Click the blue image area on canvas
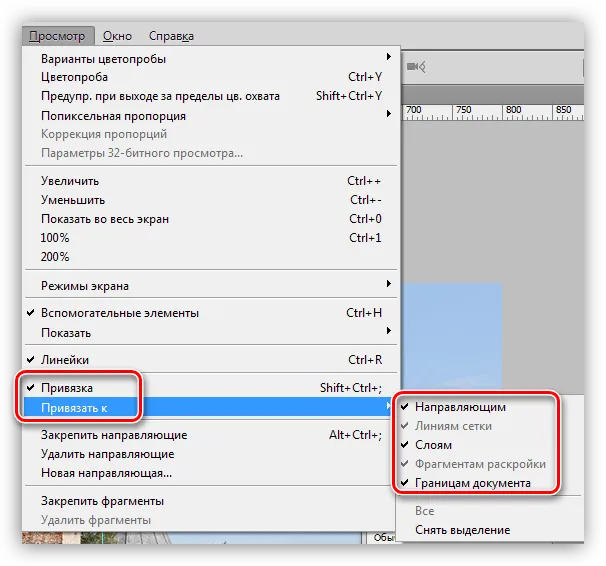This screenshot has width=606, height=566. (452, 336)
